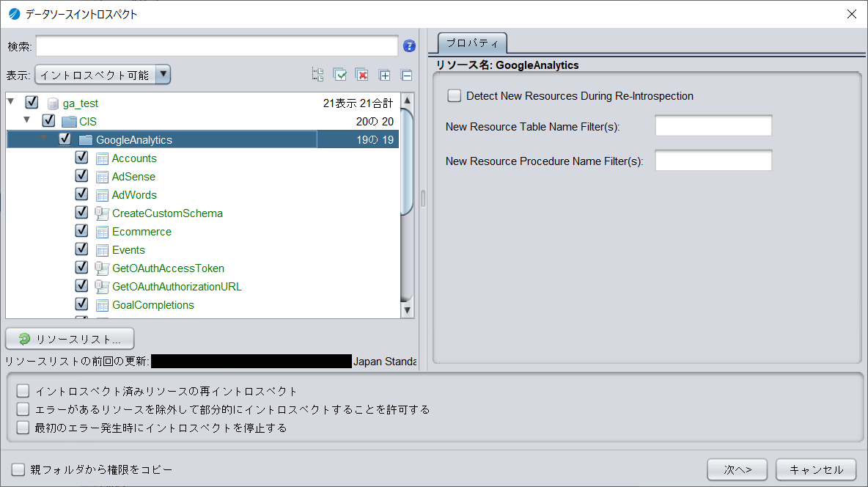Switch to the プロパティ tab
Viewport: 868px width, 487px height.
(472, 43)
